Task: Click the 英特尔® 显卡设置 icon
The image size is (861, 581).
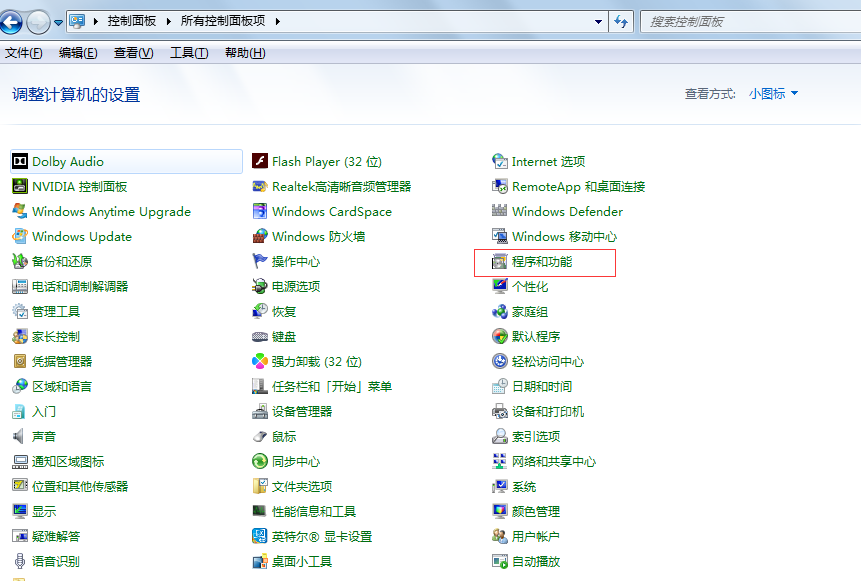Action: click(260, 537)
